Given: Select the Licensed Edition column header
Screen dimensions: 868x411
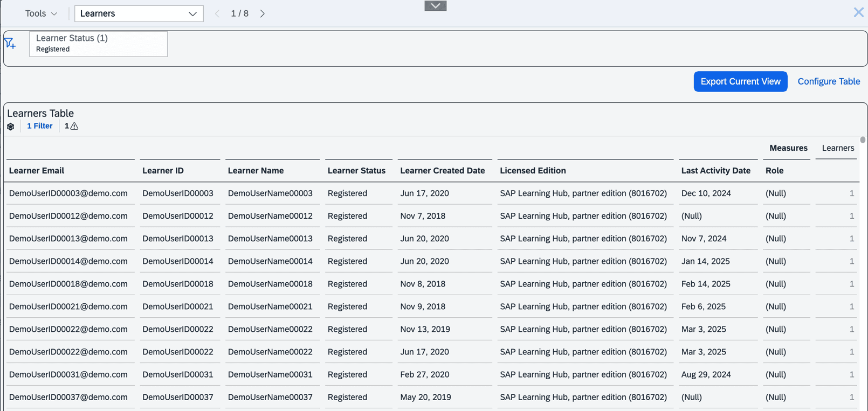Looking at the screenshot, I should pos(533,171).
